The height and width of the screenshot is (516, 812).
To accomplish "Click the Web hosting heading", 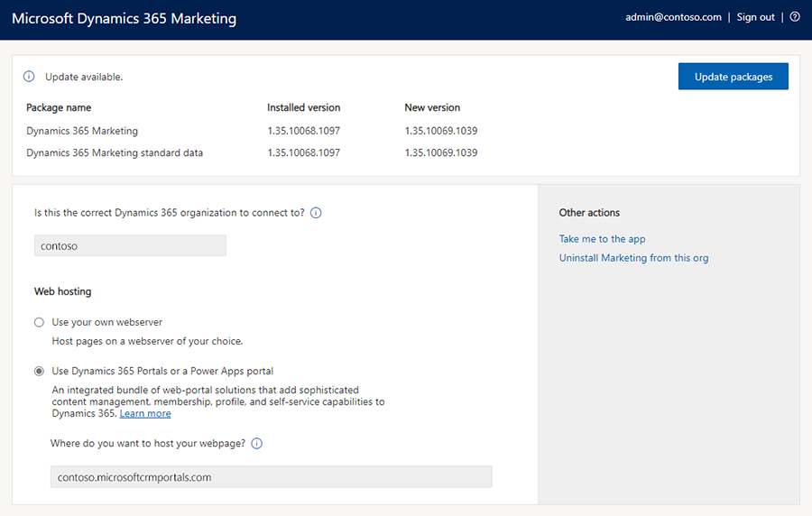I will coord(62,291).
